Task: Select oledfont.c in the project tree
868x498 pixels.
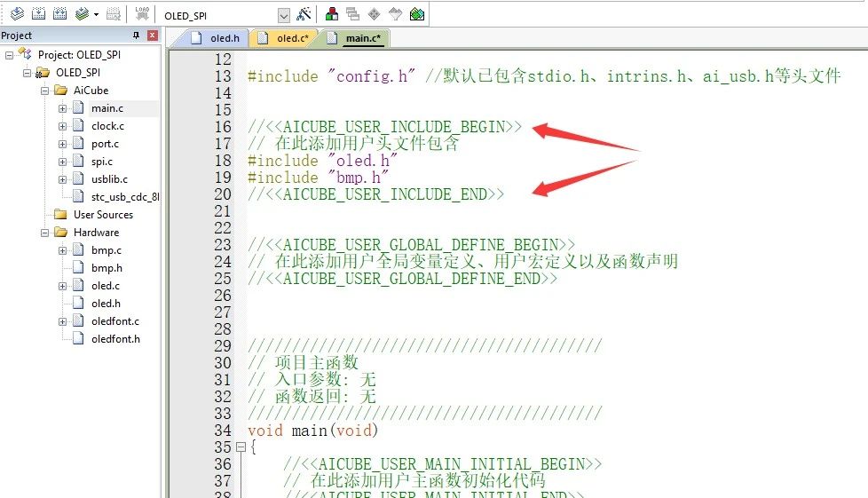Action: [x=115, y=320]
